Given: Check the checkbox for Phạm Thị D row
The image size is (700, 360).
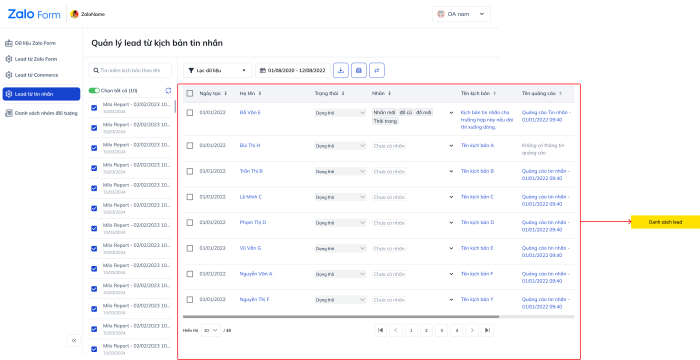Looking at the screenshot, I should coord(190,222).
